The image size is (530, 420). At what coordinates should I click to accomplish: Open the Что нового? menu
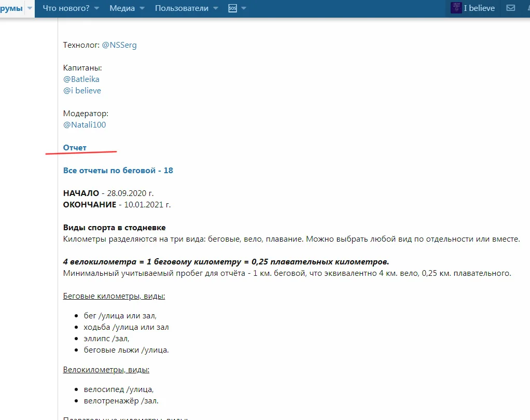[66, 8]
